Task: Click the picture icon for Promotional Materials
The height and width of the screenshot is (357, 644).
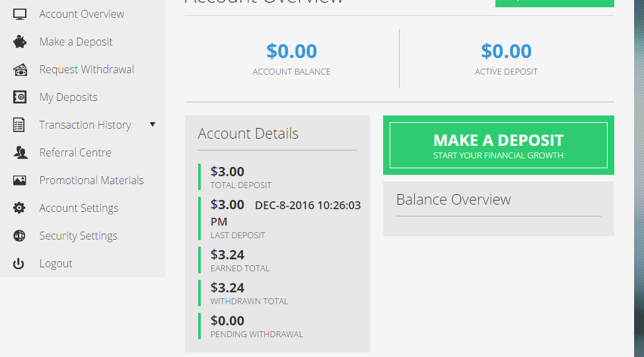Action: 20,180
